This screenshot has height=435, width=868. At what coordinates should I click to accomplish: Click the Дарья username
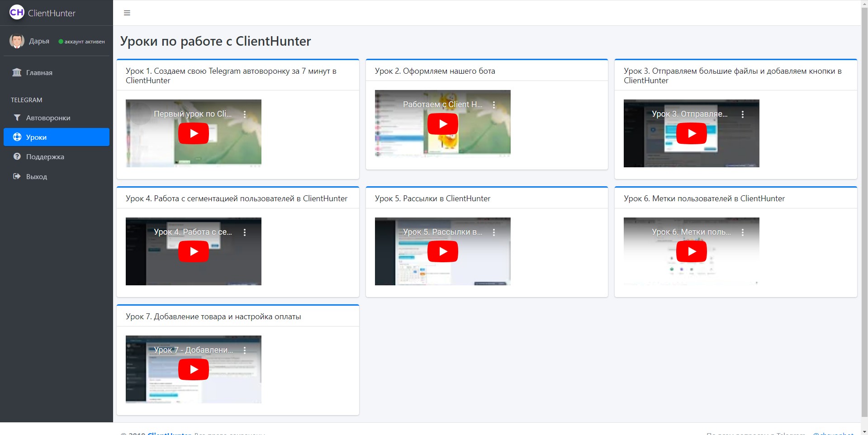(39, 41)
